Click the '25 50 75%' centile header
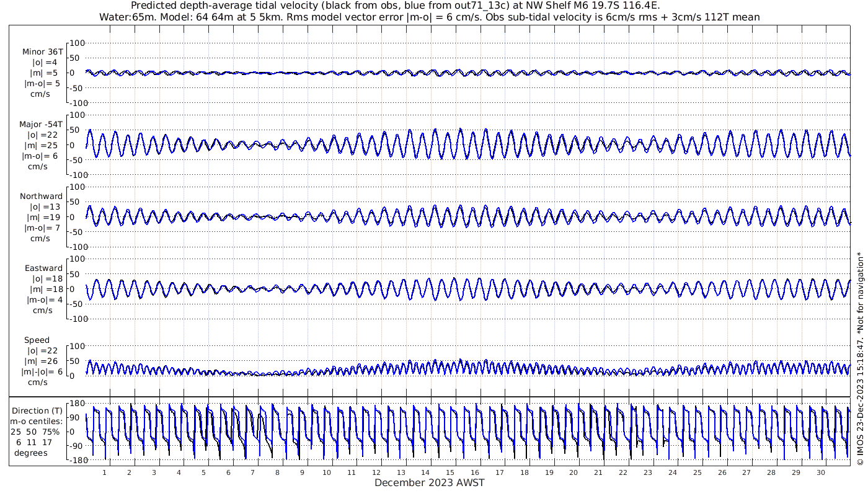The width and height of the screenshot is (868, 496). (x=35, y=432)
